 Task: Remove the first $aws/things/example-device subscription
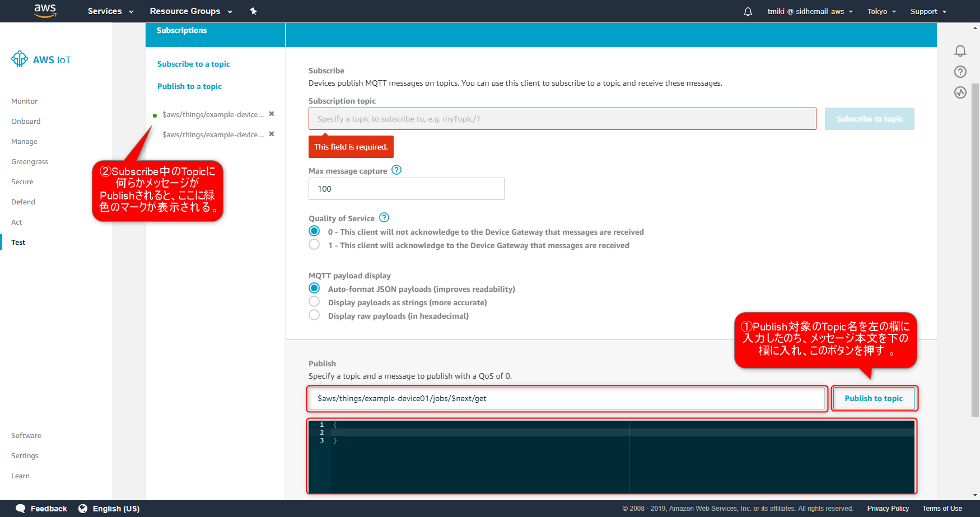pyautogui.click(x=272, y=114)
